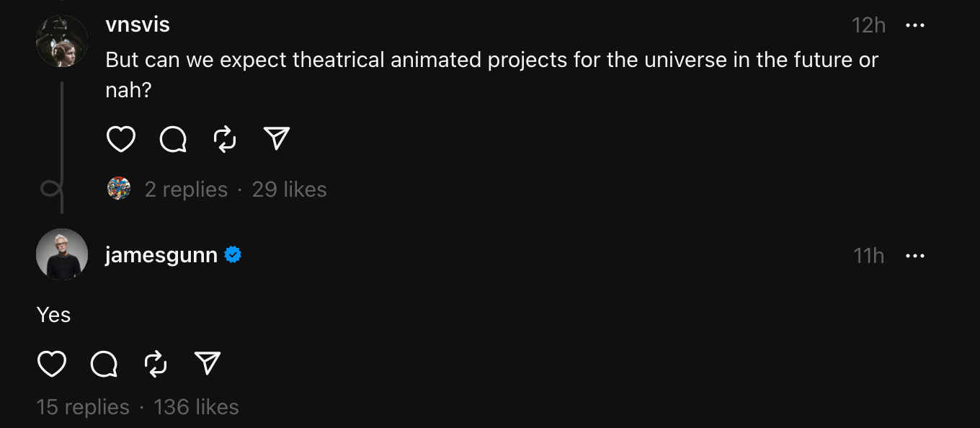Reply to James Gunn's 'Yes' comment
Image resolution: width=980 pixels, height=428 pixels.
point(102,365)
